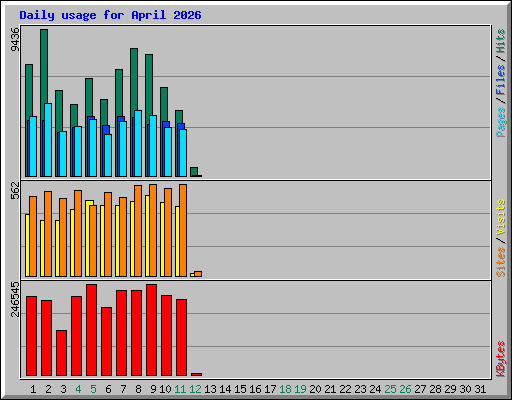This screenshot has height=400, width=512.
Task: Click day 6 on the x-axis
Action: [108, 389]
